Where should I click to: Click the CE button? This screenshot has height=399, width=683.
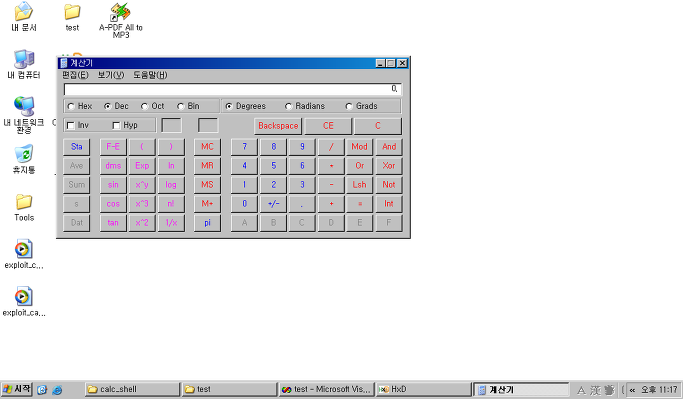click(328, 126)
